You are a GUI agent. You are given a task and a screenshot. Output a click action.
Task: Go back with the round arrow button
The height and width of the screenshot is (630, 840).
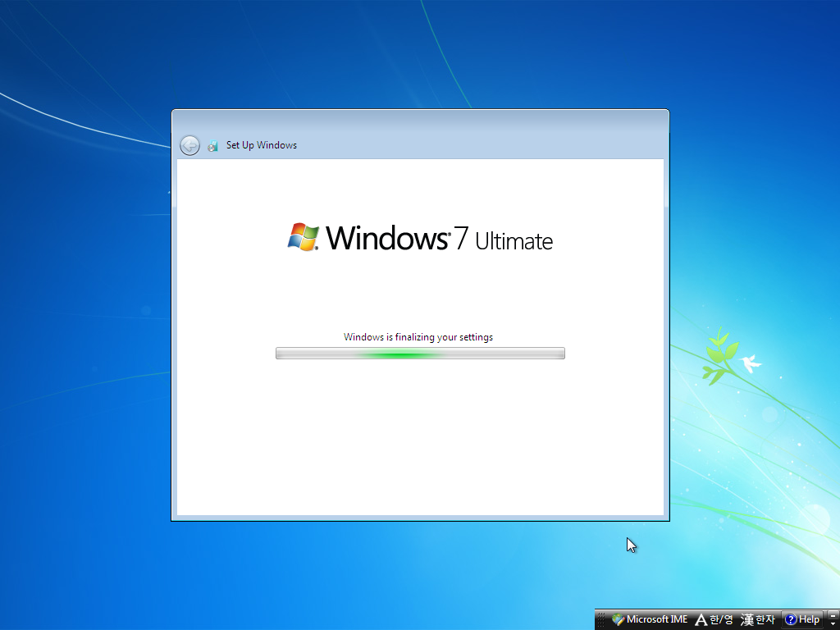[x=189, y=145]
